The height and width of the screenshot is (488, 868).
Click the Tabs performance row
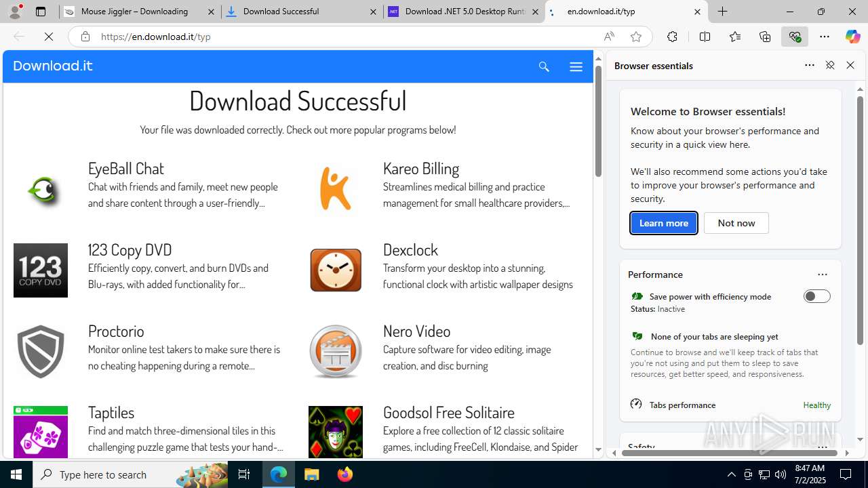tap(730, 405)
